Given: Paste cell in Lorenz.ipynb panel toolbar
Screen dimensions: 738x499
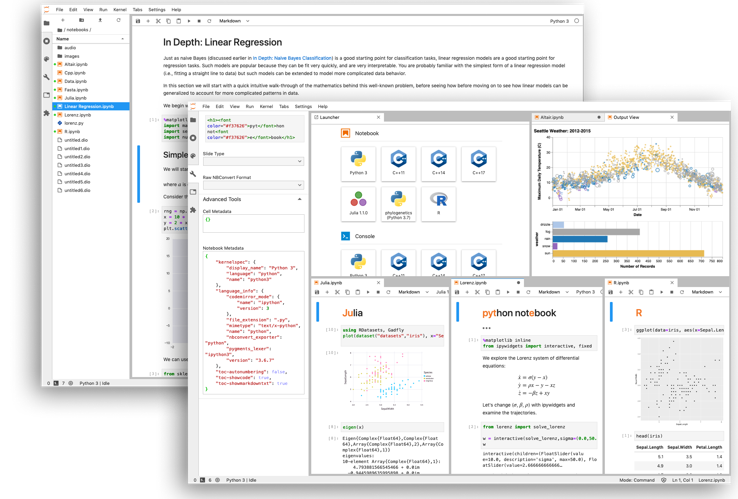Looking at the screenshot, I should 497,292.
